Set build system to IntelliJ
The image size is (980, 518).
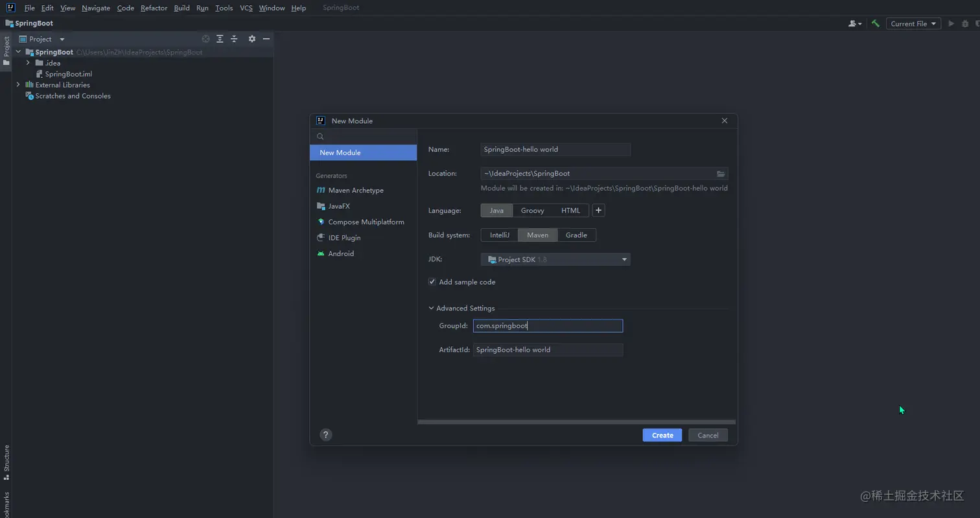499,235
